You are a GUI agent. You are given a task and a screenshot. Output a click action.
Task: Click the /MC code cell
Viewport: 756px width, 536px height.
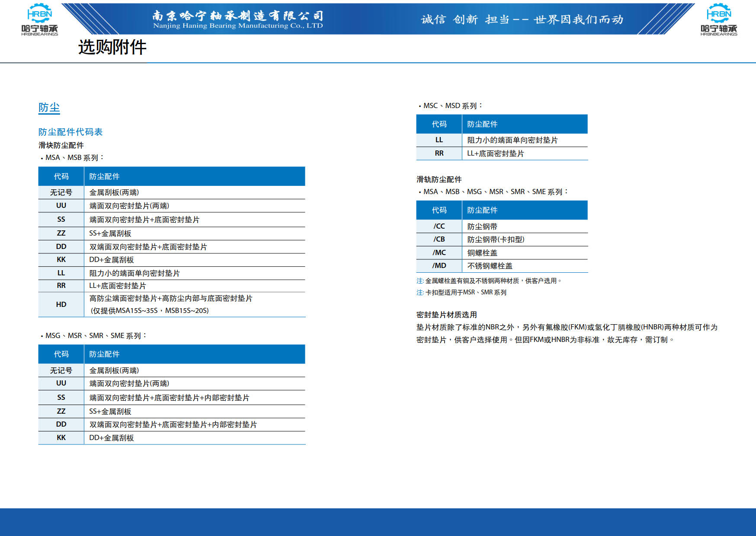click(x=439, y=253)
